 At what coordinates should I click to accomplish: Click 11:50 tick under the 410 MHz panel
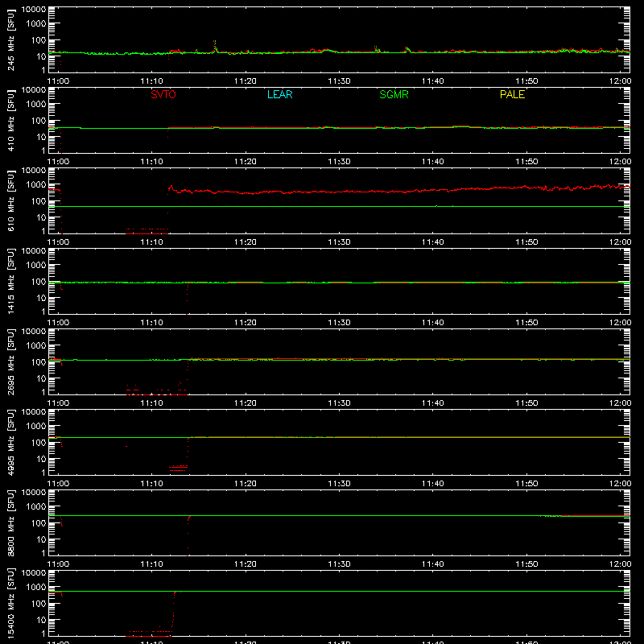526,162
